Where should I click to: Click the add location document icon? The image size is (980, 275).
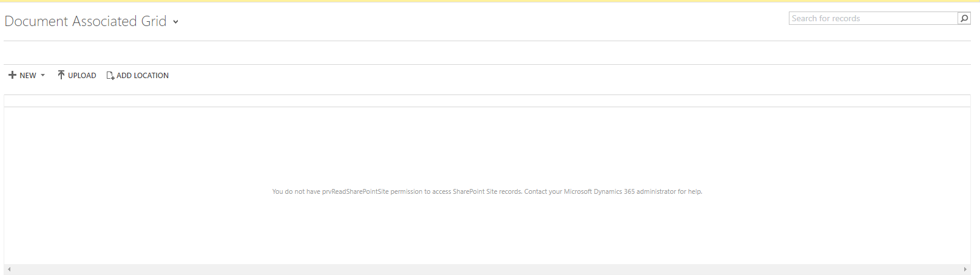(x=110, y=76)
